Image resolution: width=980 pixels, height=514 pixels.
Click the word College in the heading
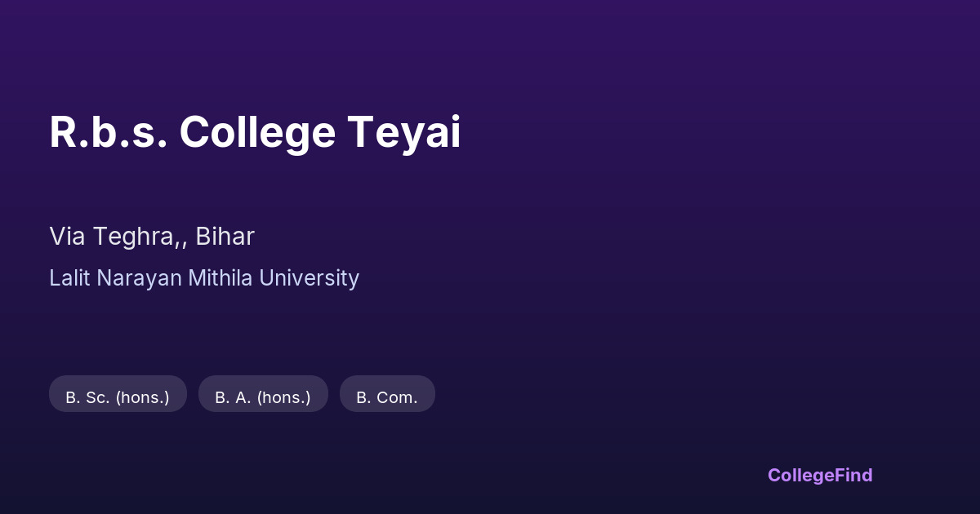tap(257, 132)
